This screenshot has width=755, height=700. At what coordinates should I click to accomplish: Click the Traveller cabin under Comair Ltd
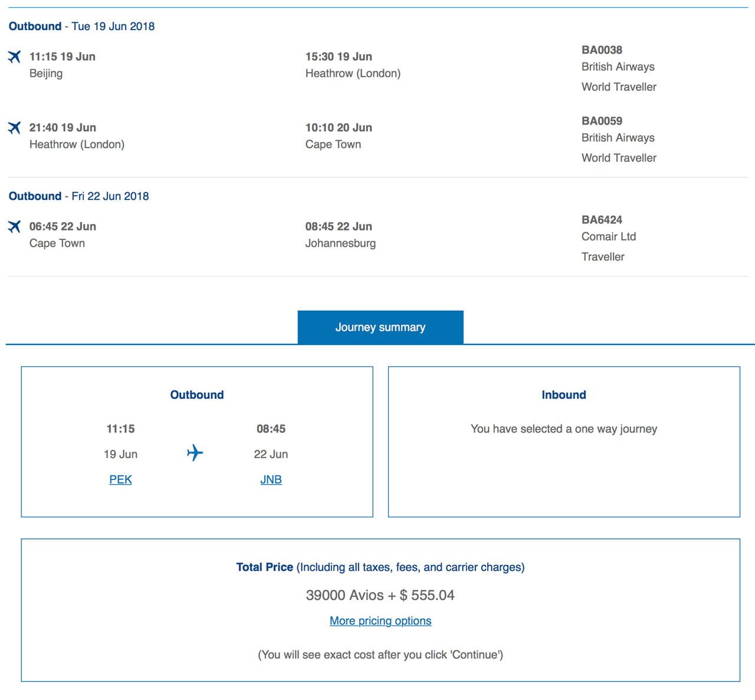coord(603,257)
